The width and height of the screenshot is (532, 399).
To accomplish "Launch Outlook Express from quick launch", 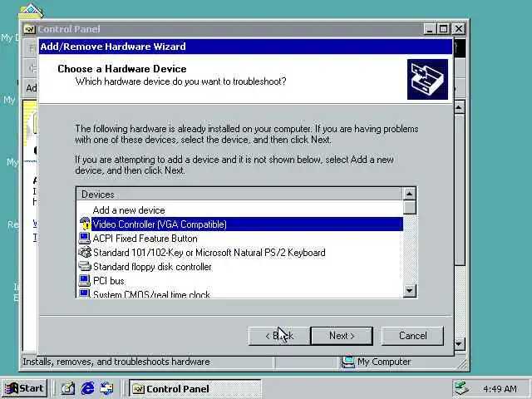I will (x=107, y=388).
